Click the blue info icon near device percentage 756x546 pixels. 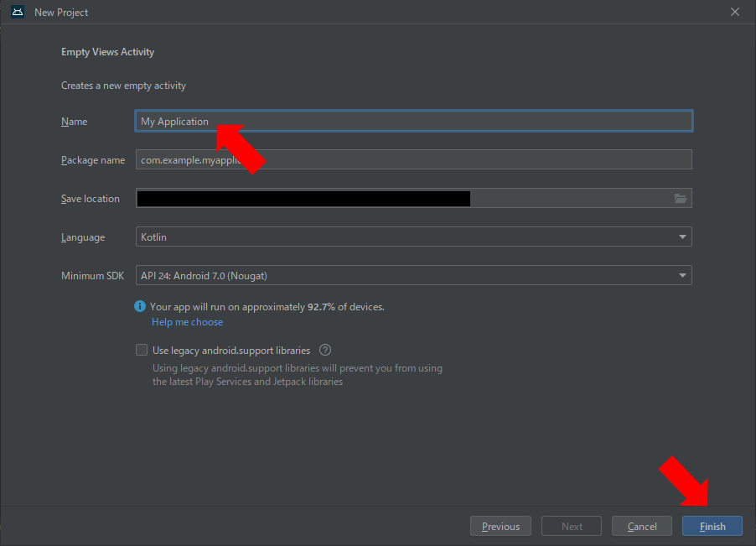[140, 306]
